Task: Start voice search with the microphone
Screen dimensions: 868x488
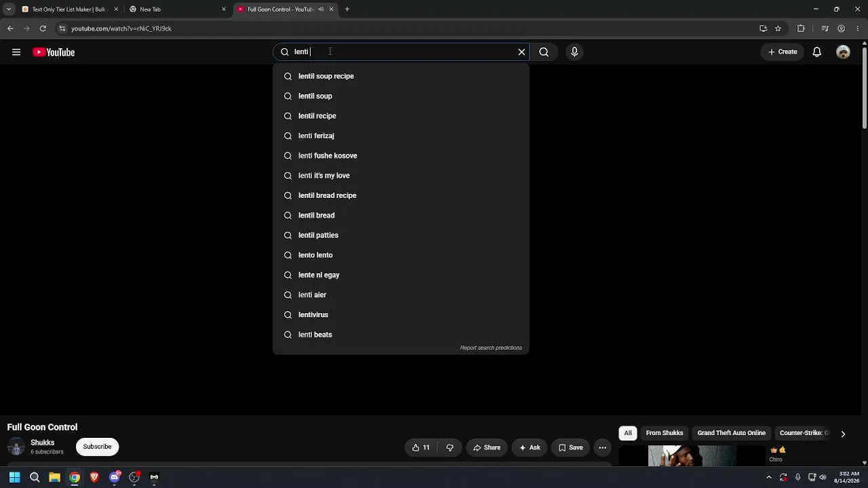Action: [574, 52]
